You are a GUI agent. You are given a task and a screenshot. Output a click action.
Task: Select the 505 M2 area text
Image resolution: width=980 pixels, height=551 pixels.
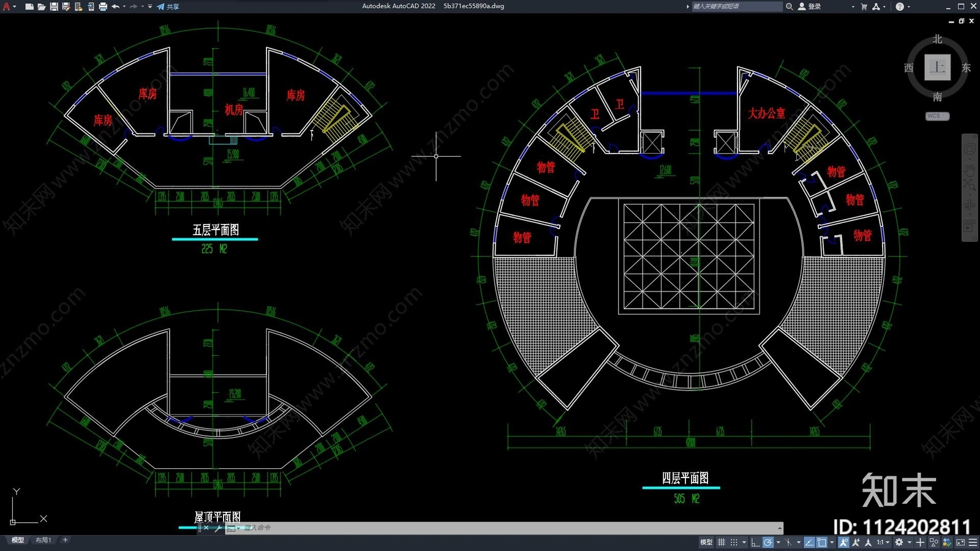(687, 498)
